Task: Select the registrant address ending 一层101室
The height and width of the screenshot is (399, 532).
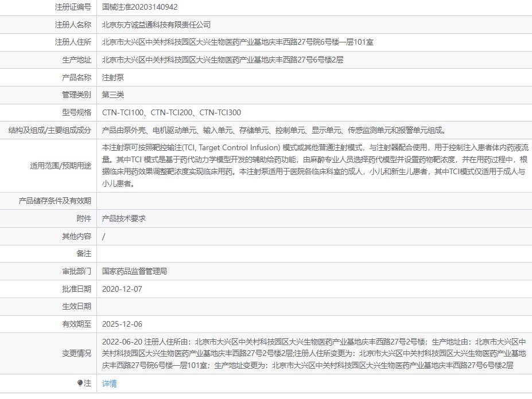Action: [x=238, y=42]
